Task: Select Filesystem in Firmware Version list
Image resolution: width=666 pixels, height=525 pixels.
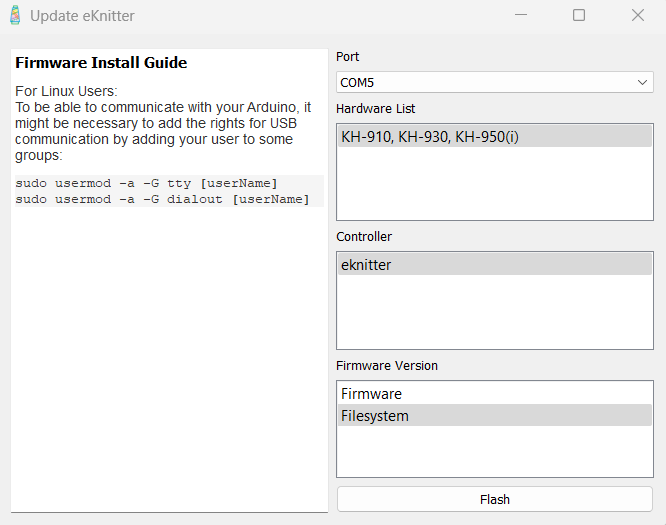Action: pyautogui.click(x=375, y=416)
